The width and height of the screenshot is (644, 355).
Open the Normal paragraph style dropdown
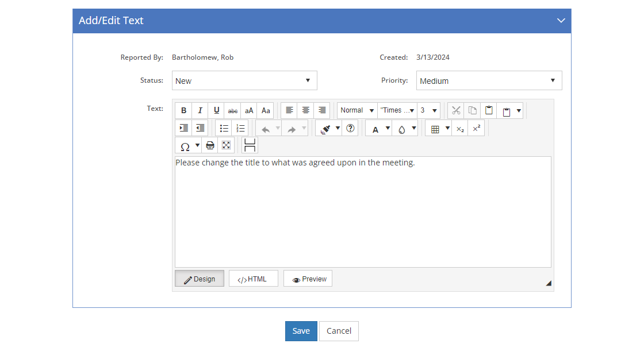[x=357, y=110]
